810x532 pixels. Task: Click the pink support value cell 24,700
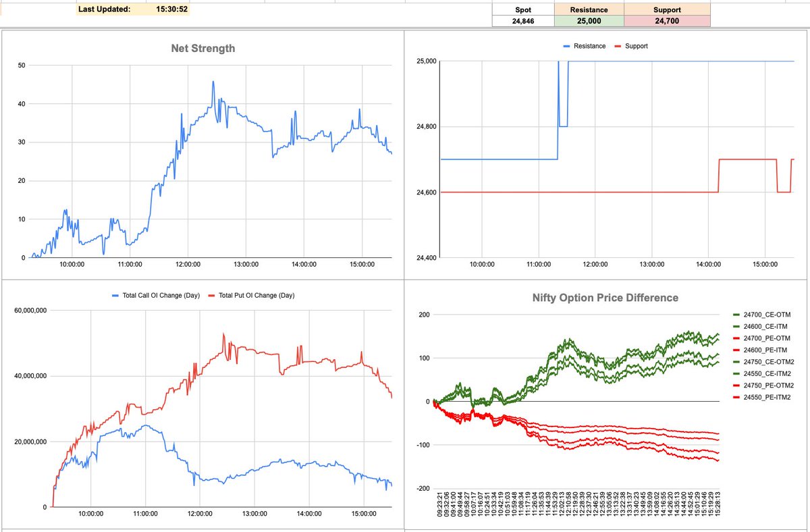tap(667, 22)
